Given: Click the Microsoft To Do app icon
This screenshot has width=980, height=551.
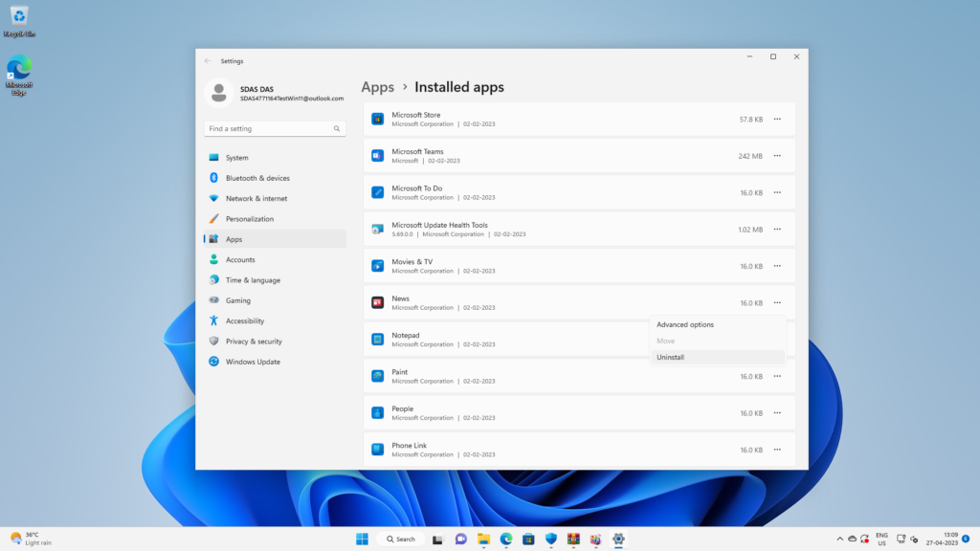Looking at the screenshot, I should click(x=377, y=192).
